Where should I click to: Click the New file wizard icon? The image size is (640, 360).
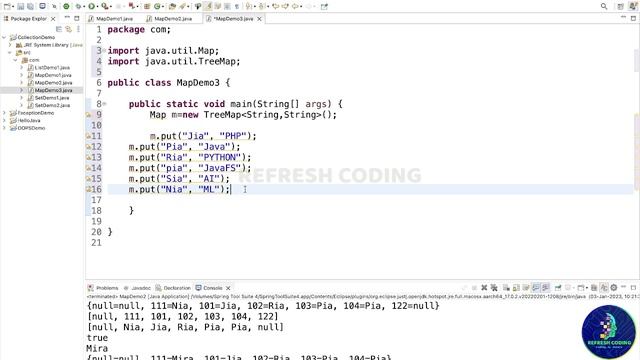tap(7, 7)
